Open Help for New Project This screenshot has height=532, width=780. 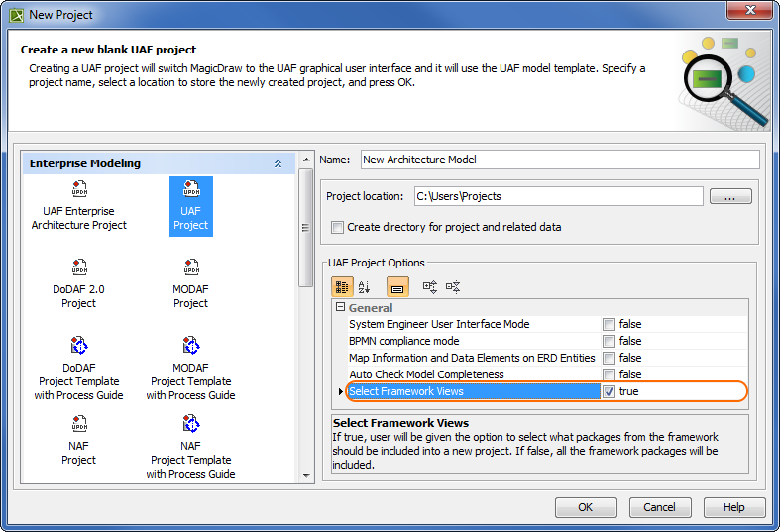[x=733, y=507]
